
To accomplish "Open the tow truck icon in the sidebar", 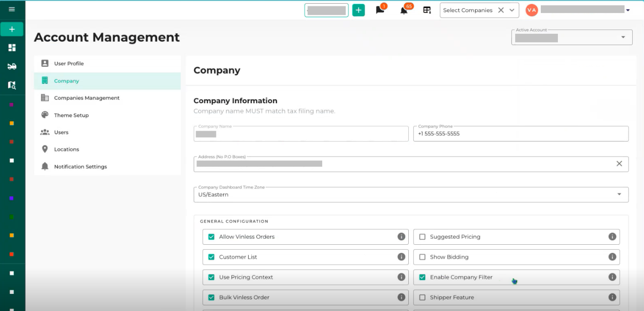I will point(12,66).
